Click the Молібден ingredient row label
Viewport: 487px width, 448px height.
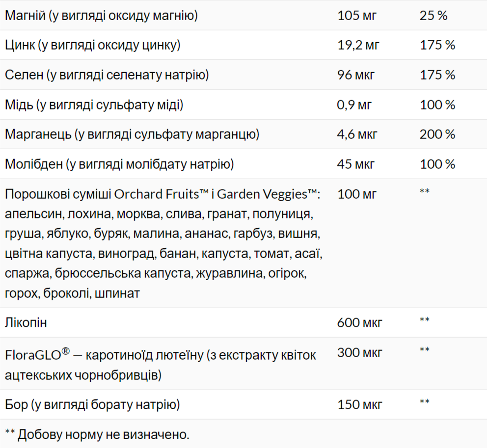coord(119,164)
